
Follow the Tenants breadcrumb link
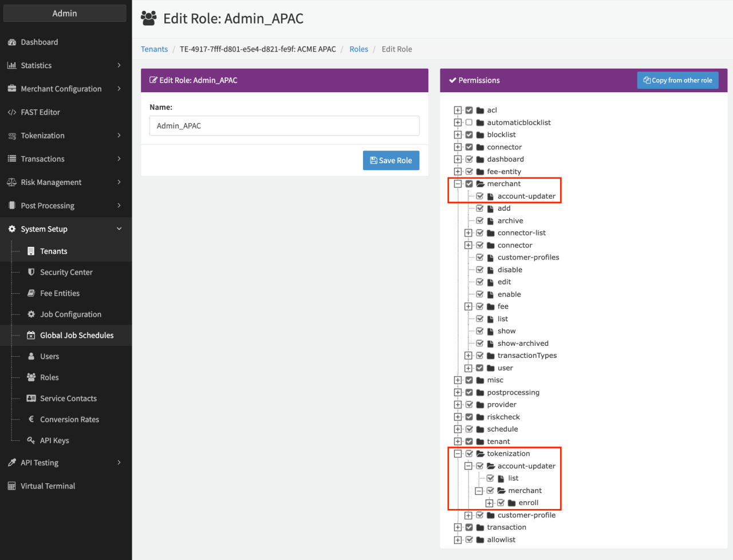[x=155, y=49]
